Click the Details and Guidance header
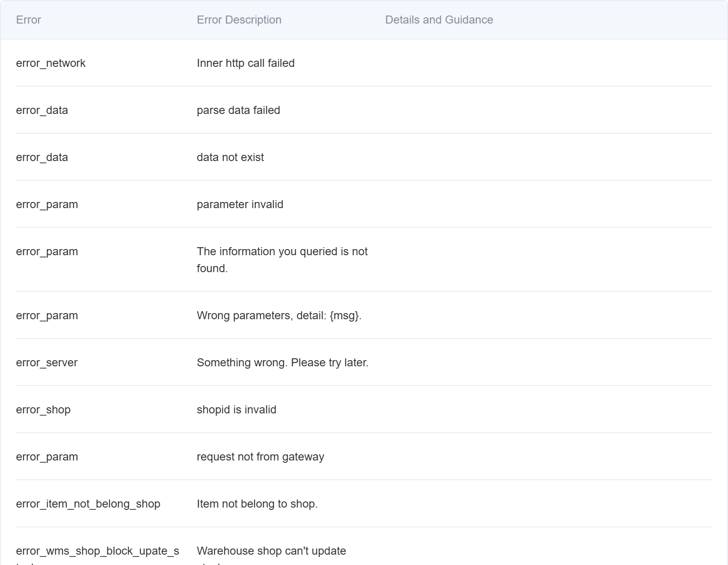The height and width of the screenshot is (565, 728). 439,20
